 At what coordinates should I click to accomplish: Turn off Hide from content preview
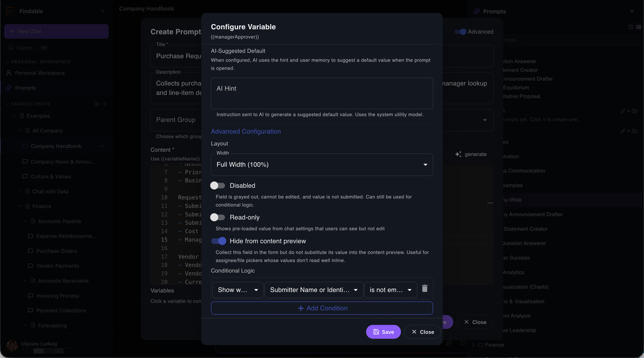[x=218, y=241]
